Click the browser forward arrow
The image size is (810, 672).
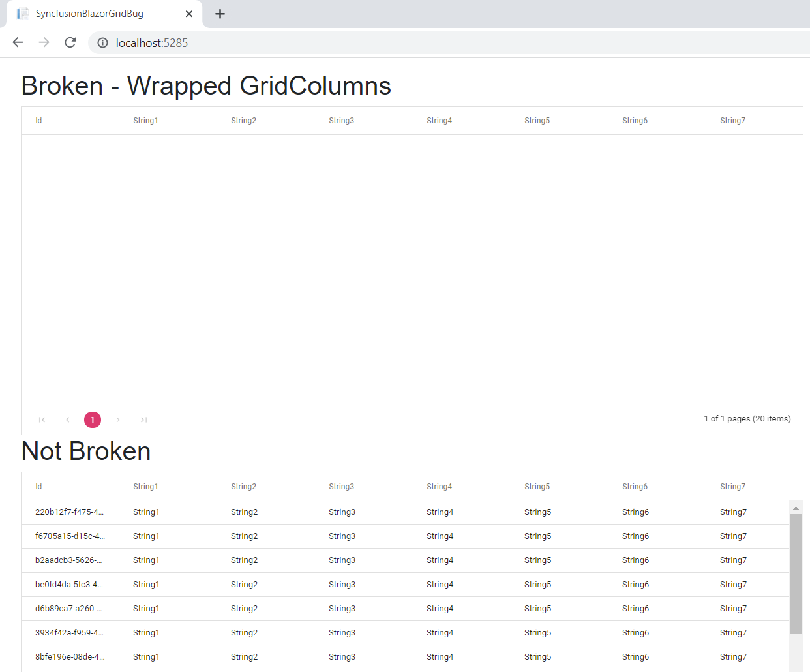click(x=44, y=42)
